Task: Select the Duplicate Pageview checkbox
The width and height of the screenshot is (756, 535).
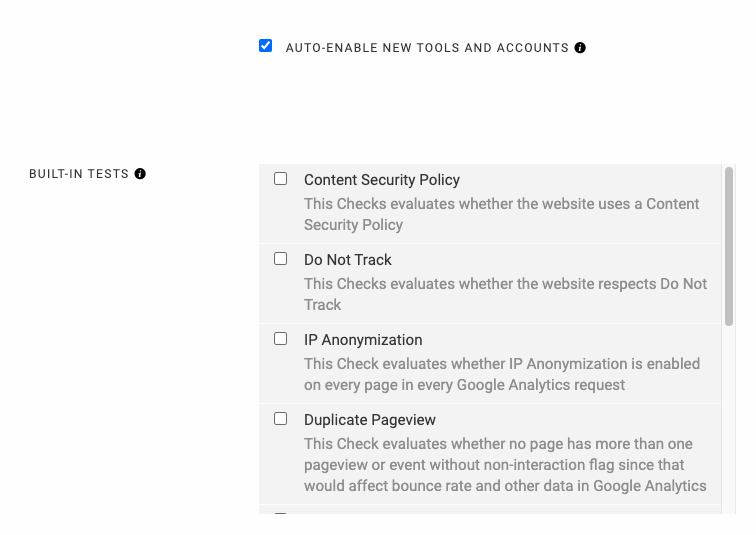Action: click(281, 419)
